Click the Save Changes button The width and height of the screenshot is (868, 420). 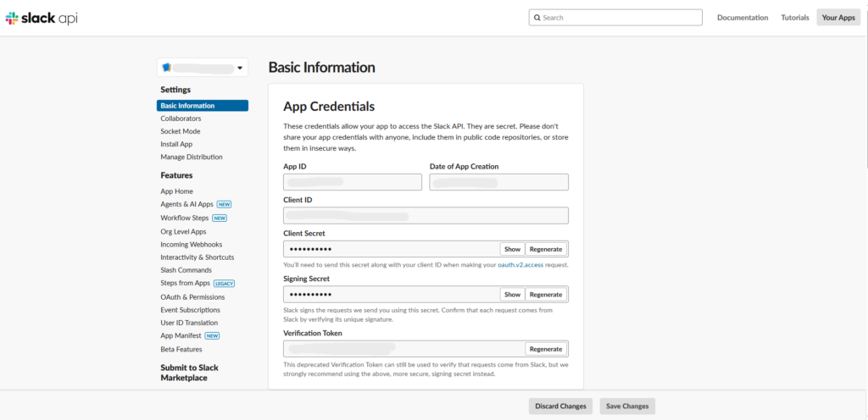coord(627,406)
